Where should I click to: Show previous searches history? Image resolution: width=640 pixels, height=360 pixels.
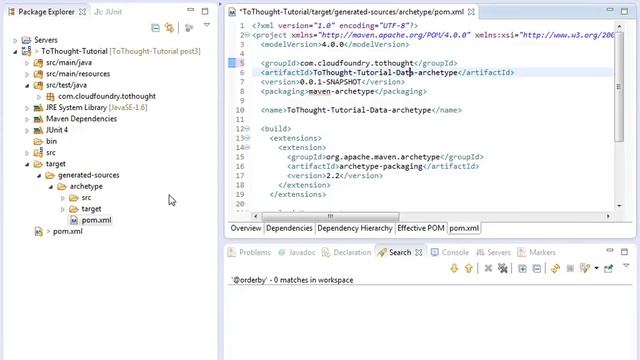[x=585, y=268]
